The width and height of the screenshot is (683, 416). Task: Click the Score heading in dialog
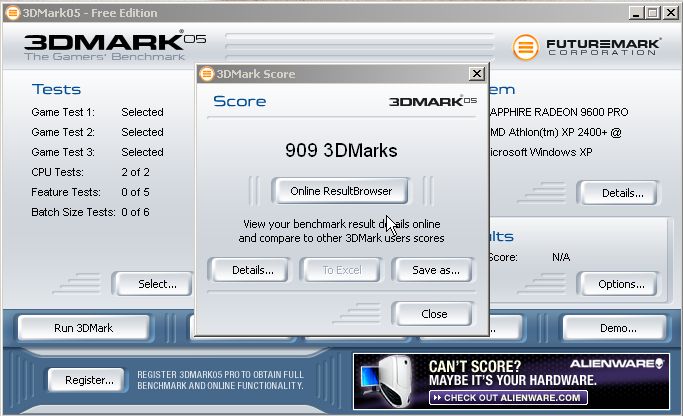tap(240, 101)
